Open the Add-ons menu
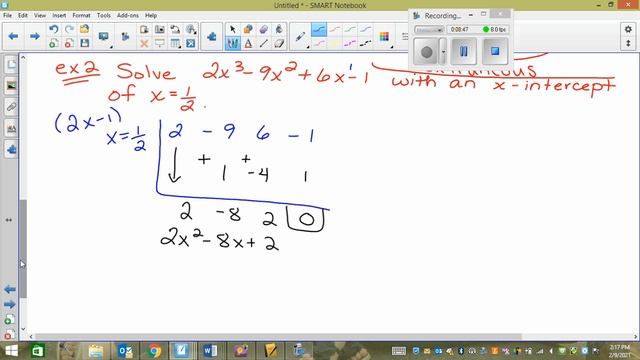This screenshot has height=360, width=640. (128, 16)
